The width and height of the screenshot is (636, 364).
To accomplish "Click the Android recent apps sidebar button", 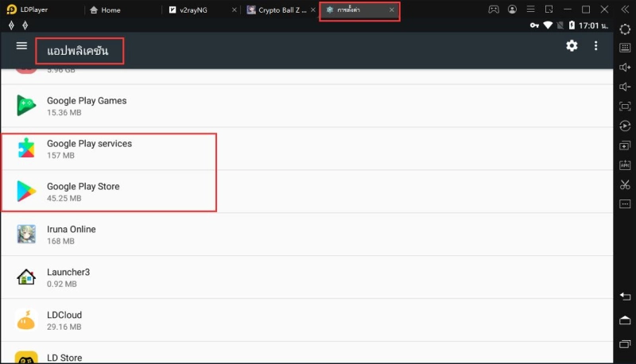I will click(625, 344).
